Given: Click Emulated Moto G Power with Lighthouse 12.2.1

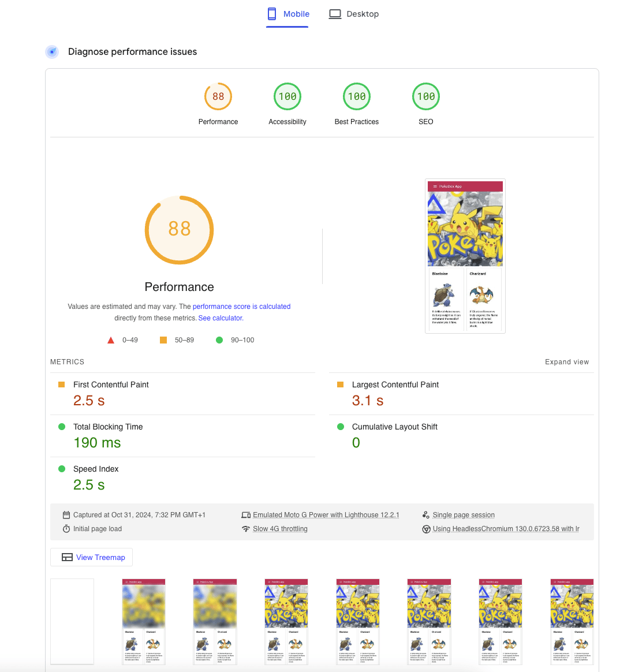Looking at the screenshot, I should coord(326,515).
